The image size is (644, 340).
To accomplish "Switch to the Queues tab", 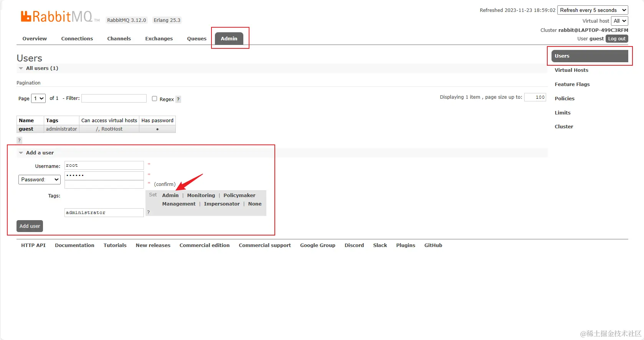I will [x=197, y=38].
